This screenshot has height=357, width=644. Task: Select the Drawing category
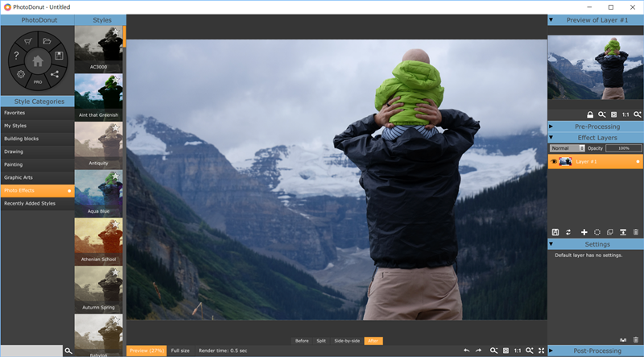click(x=37, y=152)
